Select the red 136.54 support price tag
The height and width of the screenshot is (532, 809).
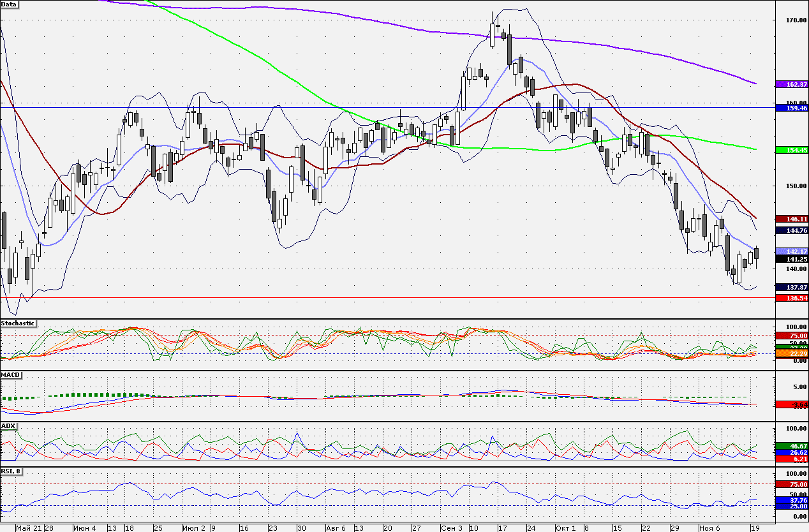coord(791,298)
